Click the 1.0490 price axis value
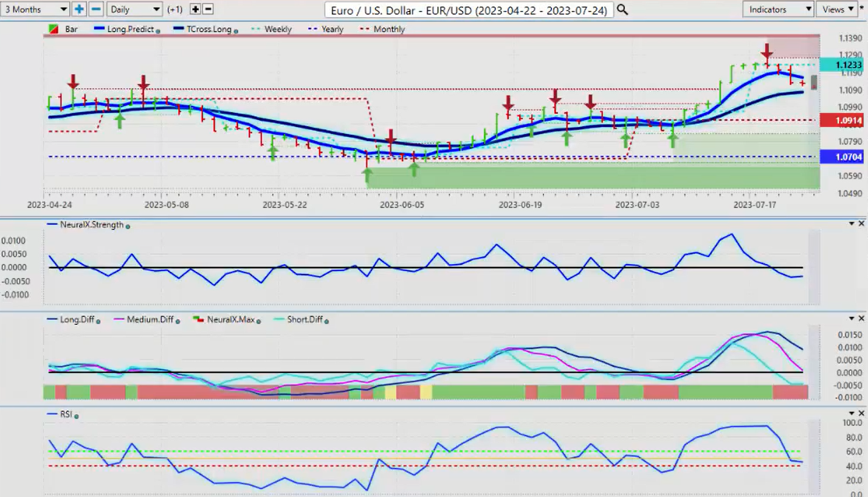 (x=851, y=194)
